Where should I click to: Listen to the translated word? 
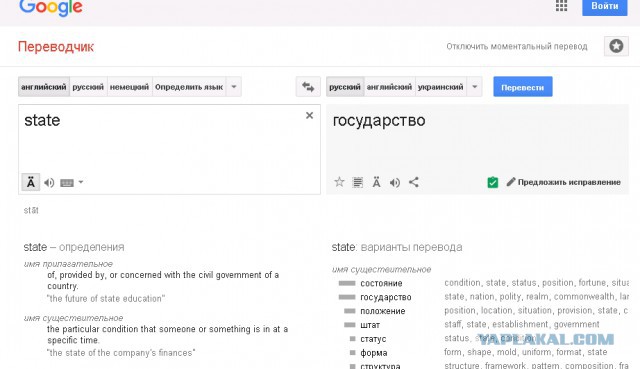coord(395,182)
